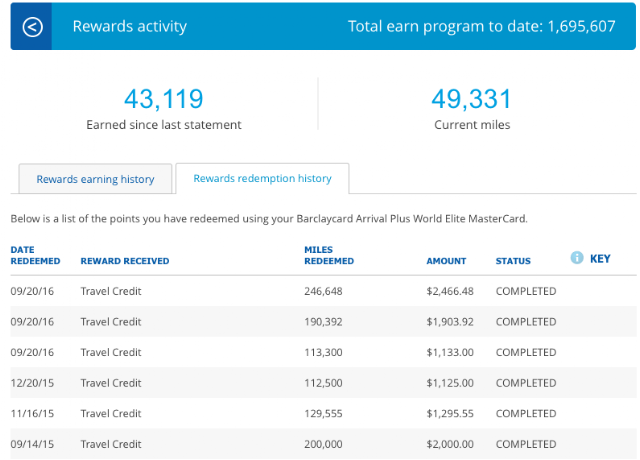The height and width of the screenshot is (460, 640).
Task: Click the Amount column header
Action: coord(446,261)
